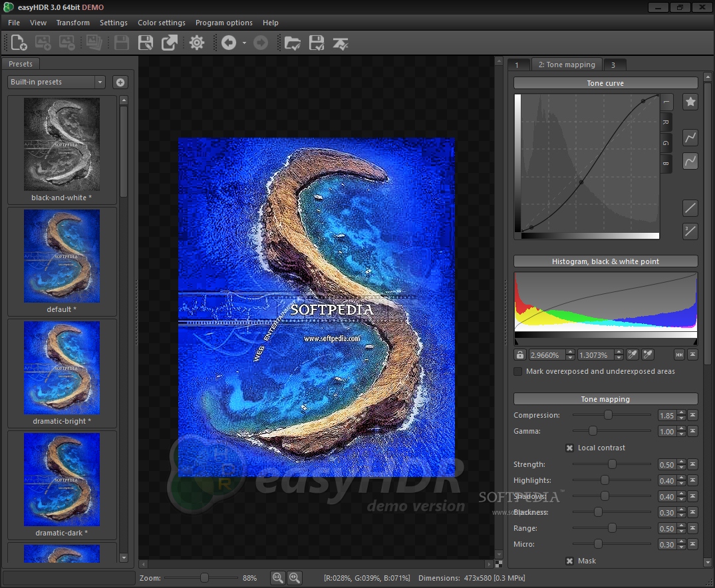Screen dimensions: 715x588
Task: Increase the Highlights 0.40 stepper
Action: pos(682,478)
